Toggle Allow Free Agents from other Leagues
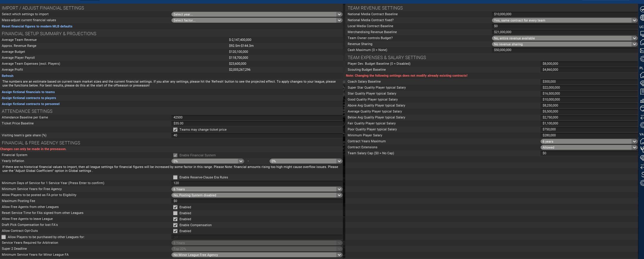This screenshot has width=644, height=259. 175,207
